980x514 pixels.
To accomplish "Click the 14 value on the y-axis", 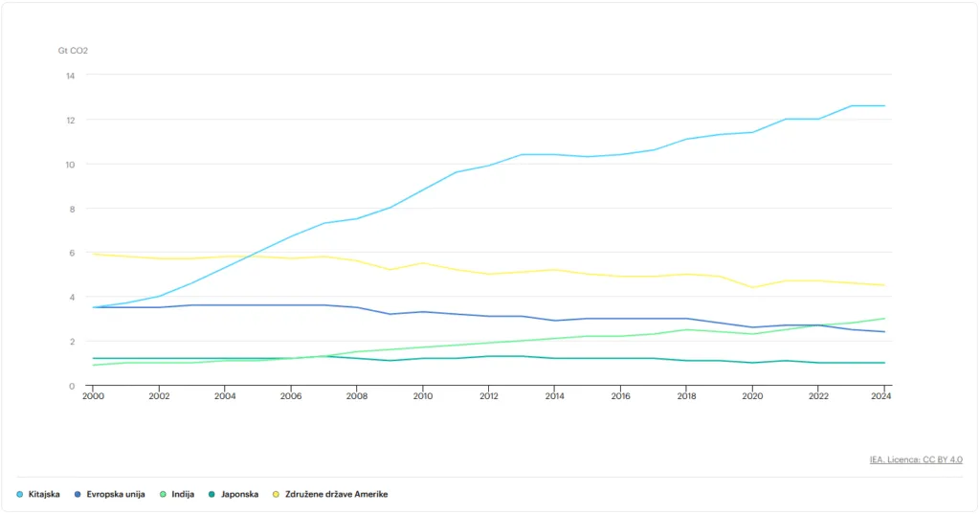I will click(70, 76).
